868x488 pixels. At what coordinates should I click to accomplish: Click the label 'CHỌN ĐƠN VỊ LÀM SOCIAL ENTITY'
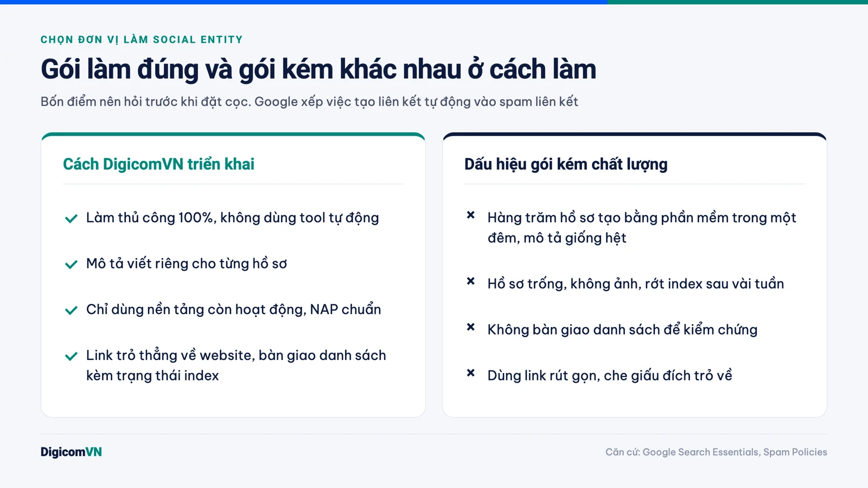pyautogui.click(x=142, y=40)
